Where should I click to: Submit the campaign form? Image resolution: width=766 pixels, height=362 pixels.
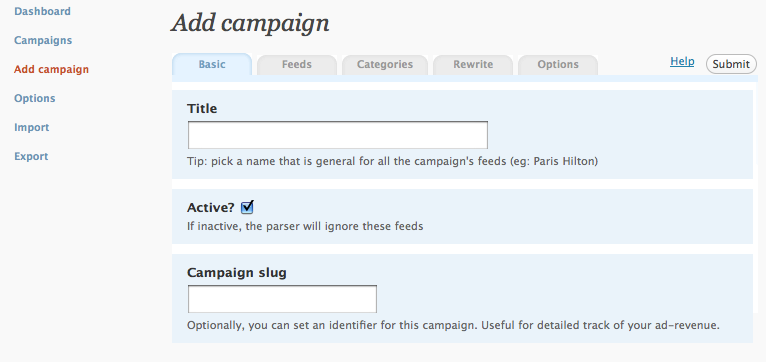pos(731,64)
